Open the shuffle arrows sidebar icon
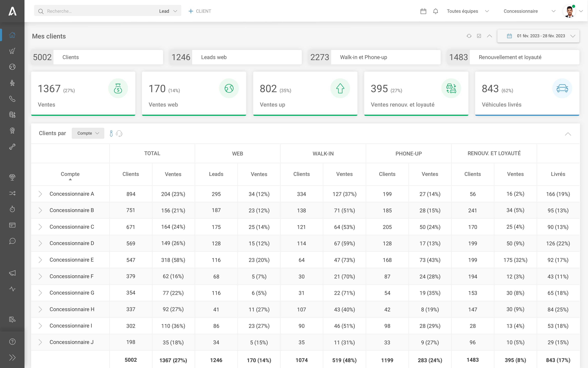The width and height of the screenshot is (588, 368). click(12, 193)
